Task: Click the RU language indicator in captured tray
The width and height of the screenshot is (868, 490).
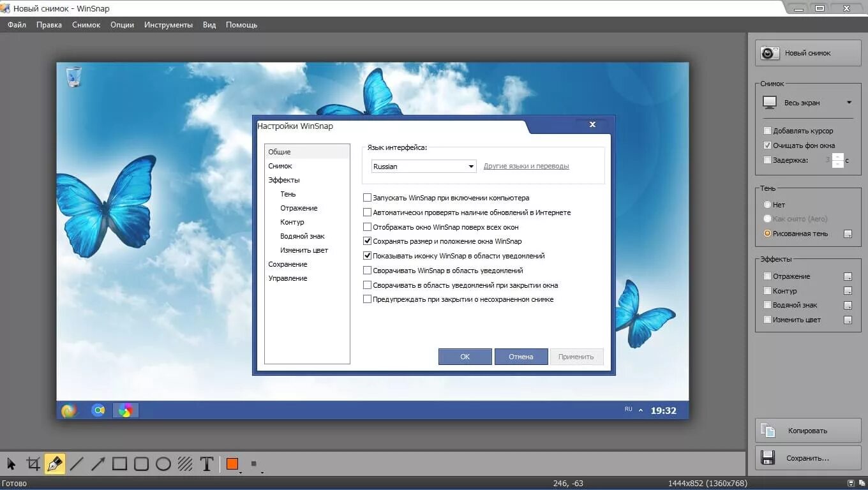Action: pyautogui.click(x=629, y=409)
